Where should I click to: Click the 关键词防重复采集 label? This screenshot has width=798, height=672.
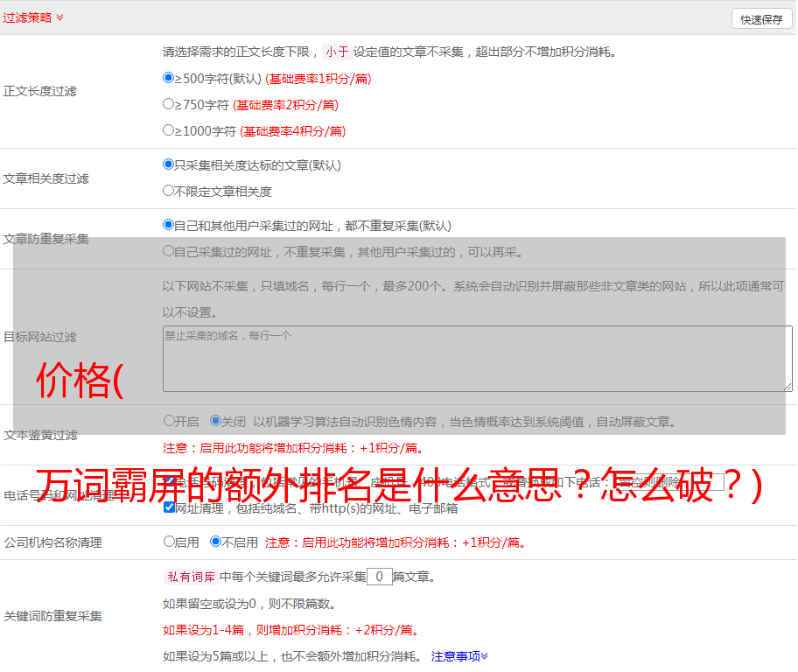[x=52, y=616]
